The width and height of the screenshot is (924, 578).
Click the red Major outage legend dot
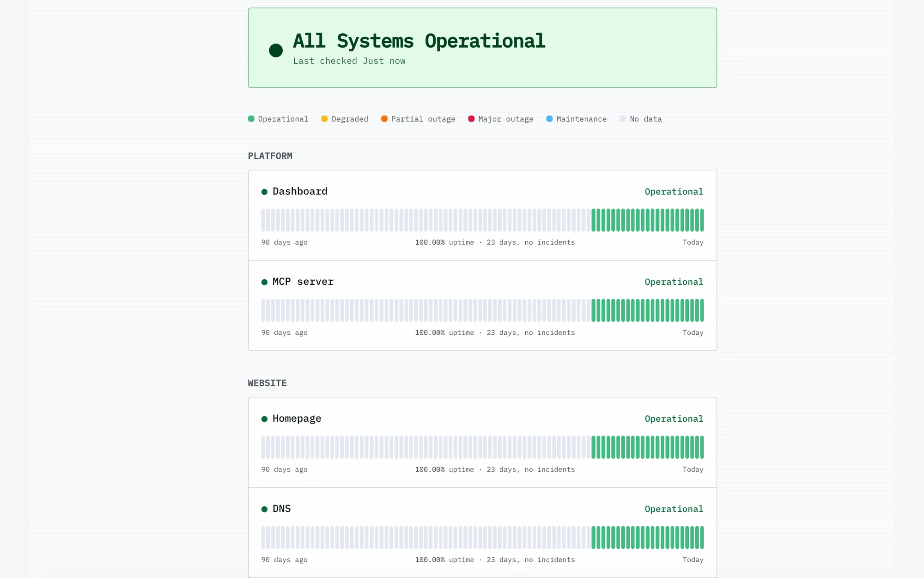click(471, 119)
